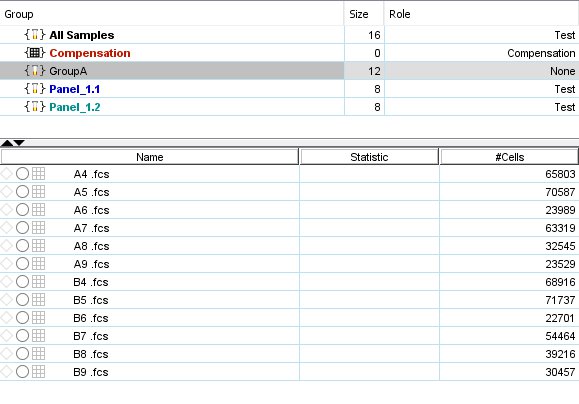
Task: Click the Statistic column header
Action: tap(369, 157)
